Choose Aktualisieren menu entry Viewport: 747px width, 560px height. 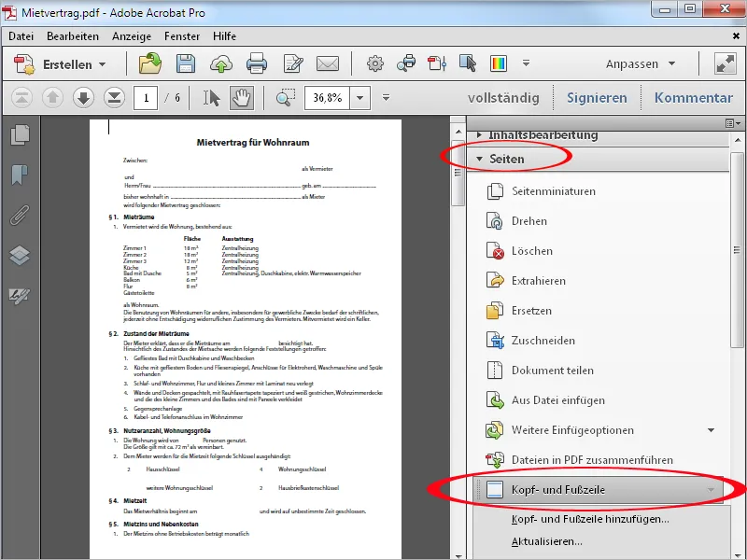pyautogui.click(x=547, y=541)
